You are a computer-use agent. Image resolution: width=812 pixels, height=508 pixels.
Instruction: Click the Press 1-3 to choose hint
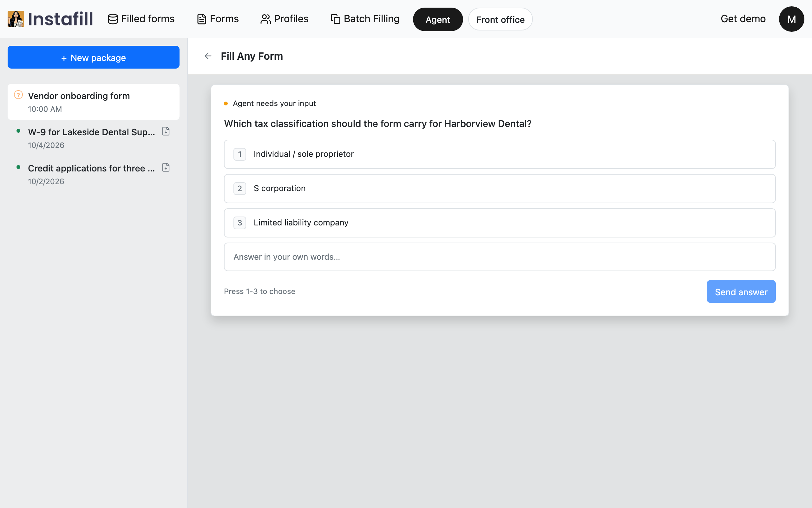coord(259,291)
